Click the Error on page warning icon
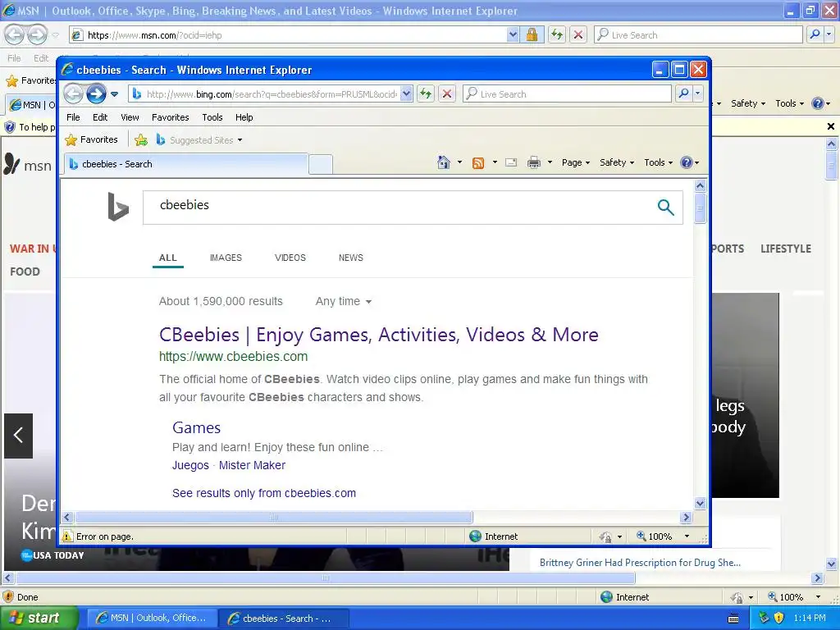 click(x=67, y=536)
